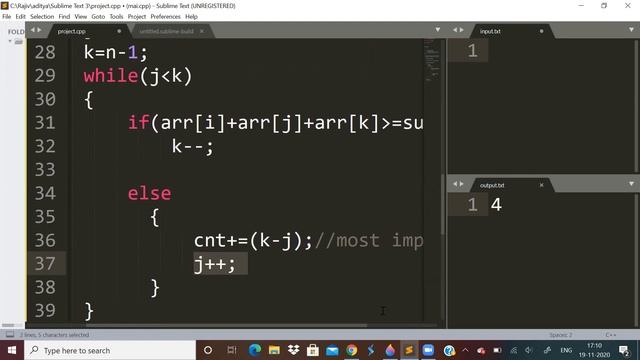Image resolution: width=640 pixels, height=360 pixels.
Task: Click line number 37 in gutter
Action: point(45,264)
